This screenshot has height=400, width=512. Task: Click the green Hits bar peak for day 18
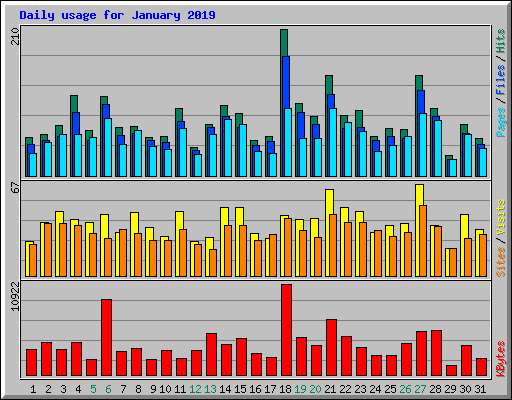pos(284,42)
